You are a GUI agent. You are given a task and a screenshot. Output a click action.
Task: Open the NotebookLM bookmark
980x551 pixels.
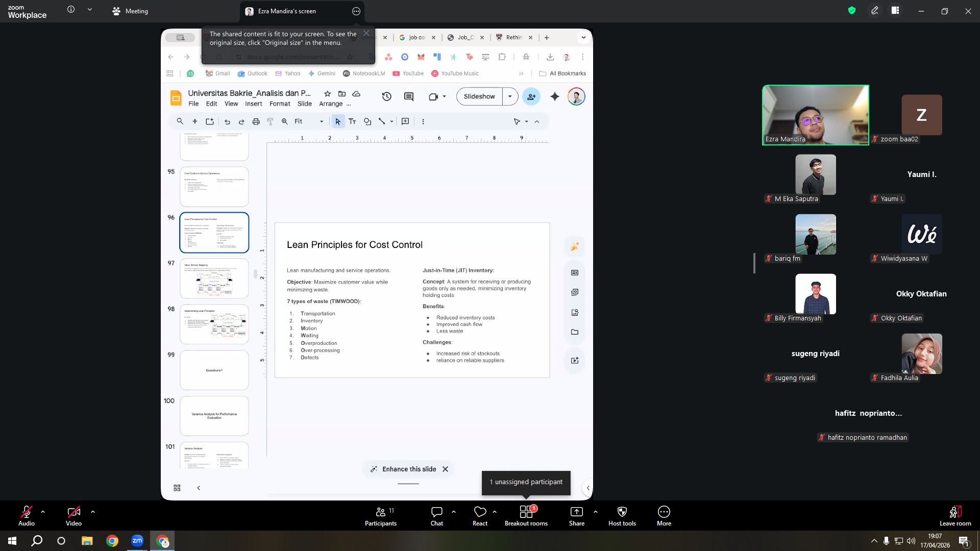point(364,73)
